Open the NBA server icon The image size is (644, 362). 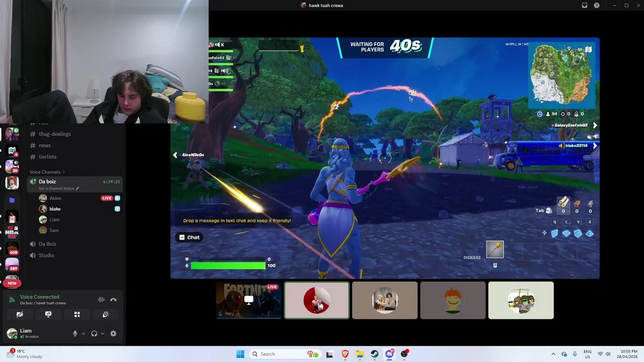click(12, 232)
